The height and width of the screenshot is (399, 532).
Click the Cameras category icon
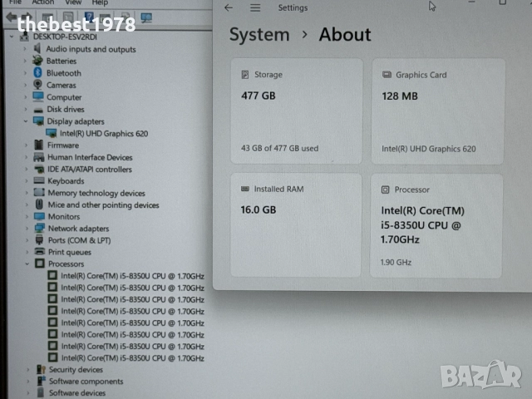pyautogui.click(x=38, y=85)
